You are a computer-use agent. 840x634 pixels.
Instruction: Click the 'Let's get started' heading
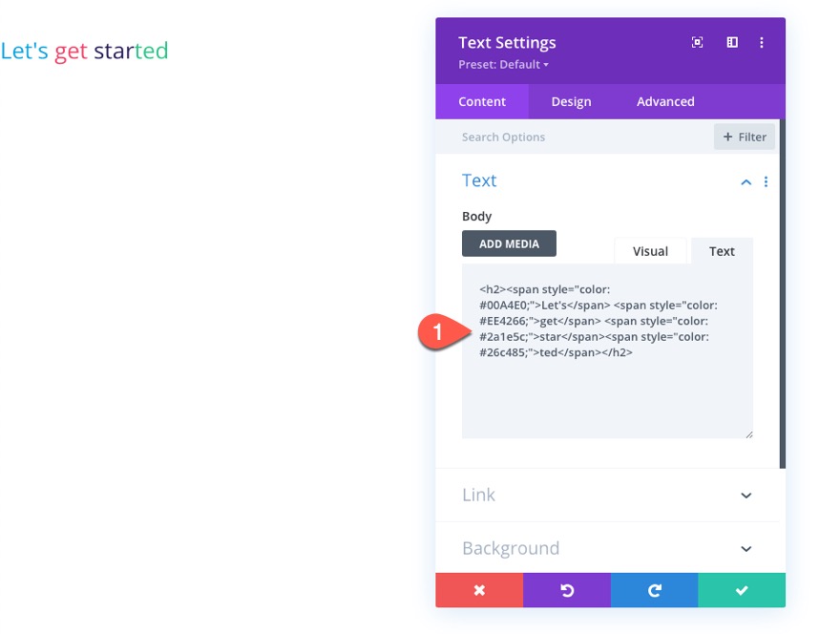[x=84, y=52]
